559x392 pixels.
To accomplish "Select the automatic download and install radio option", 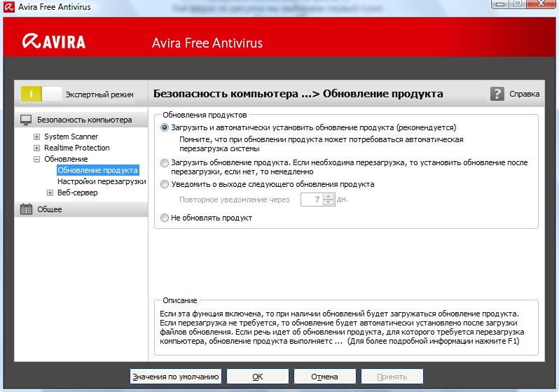I will pos(165,127).
